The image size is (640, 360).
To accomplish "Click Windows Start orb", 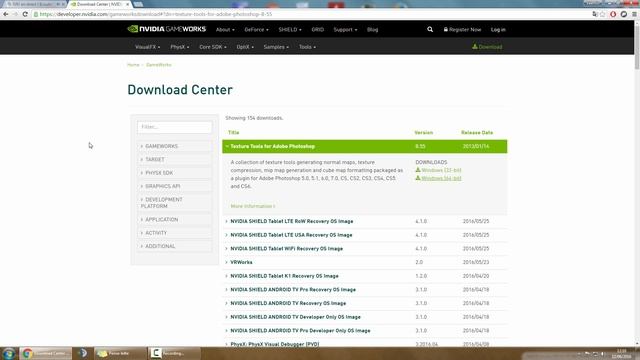I will coord(9,353).
